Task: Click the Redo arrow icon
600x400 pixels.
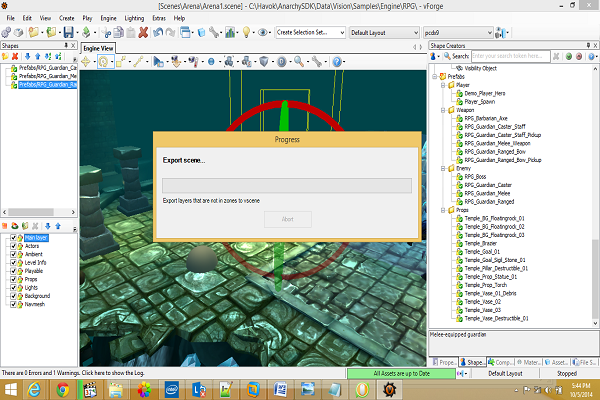Action: (170, 33)
